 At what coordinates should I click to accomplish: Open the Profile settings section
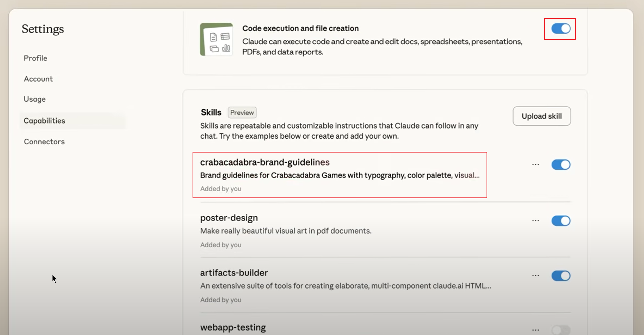[x=35, y=58]
